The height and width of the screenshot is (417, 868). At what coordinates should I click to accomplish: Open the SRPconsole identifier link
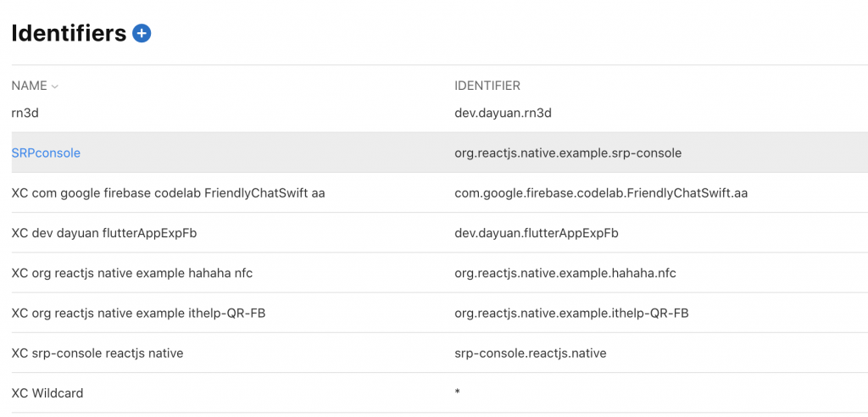click(x=46, y=153)
